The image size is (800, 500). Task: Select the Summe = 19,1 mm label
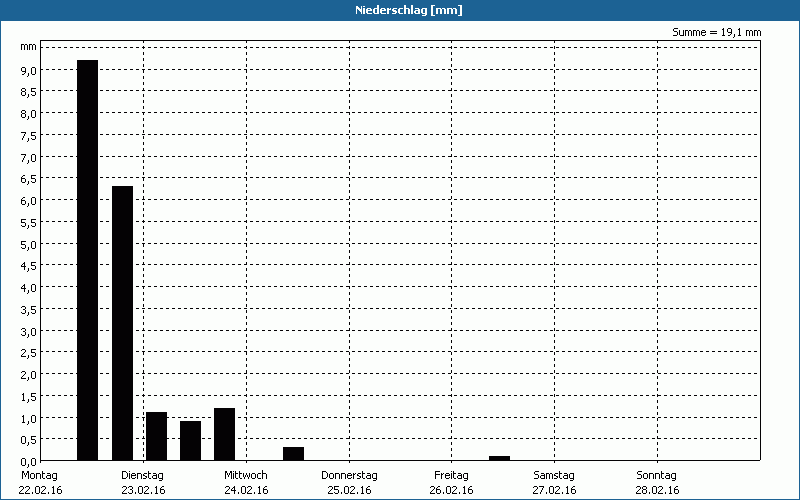point(716,32)
